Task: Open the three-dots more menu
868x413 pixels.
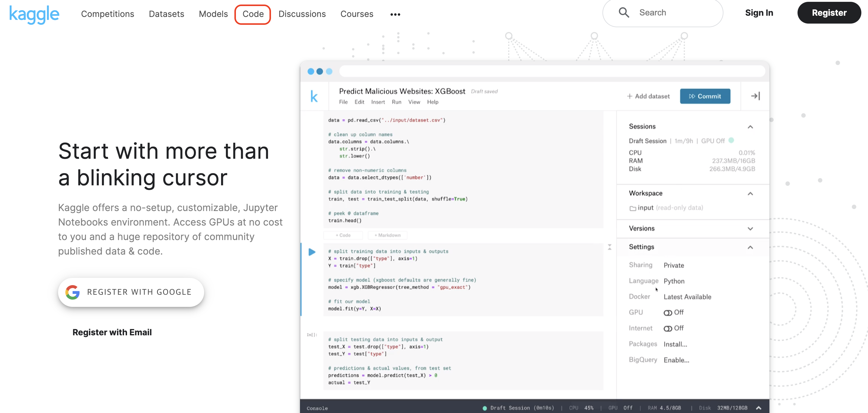Action: 395,15
